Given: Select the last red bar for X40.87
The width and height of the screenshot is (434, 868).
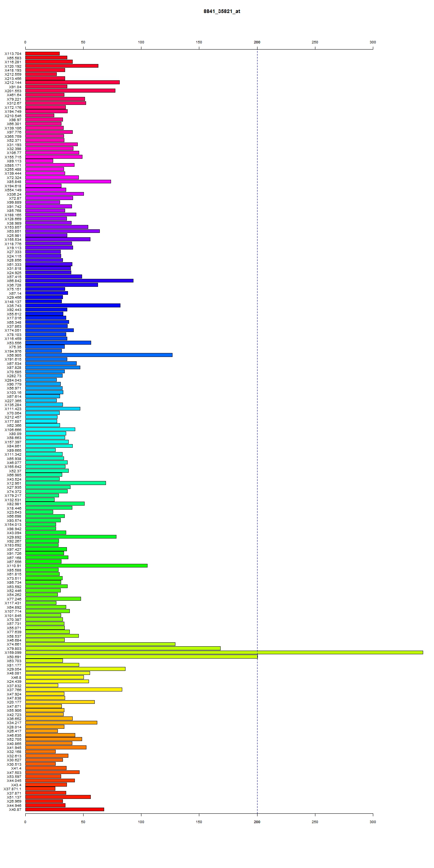Looking at the screenshot, I should 65,809.
